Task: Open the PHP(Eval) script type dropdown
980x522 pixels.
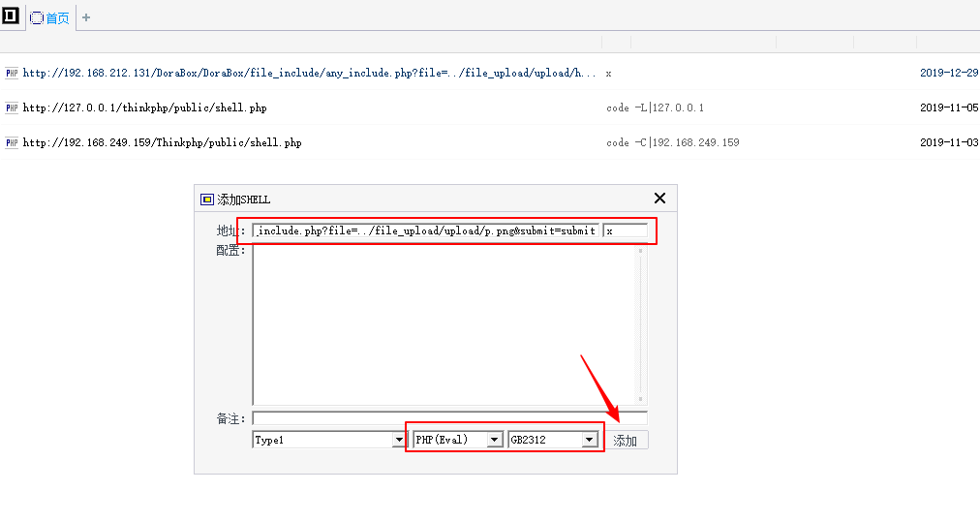Action: click(495, 440)
